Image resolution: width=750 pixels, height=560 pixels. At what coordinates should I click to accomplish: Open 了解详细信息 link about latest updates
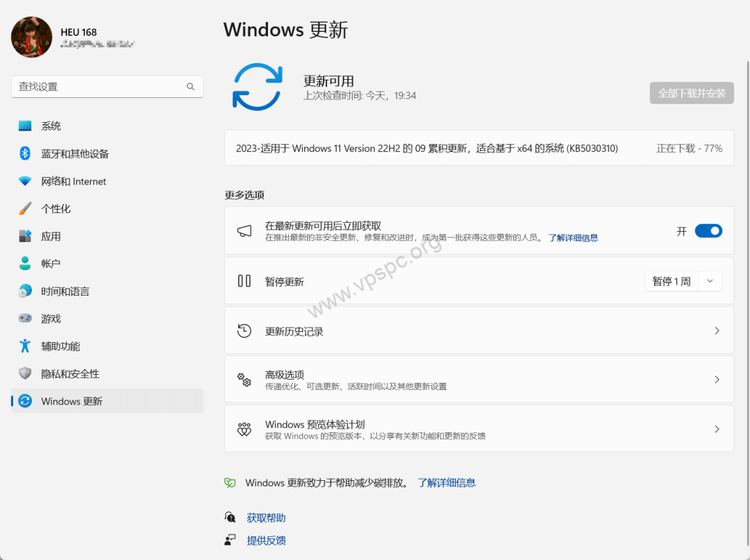point(573,238)
